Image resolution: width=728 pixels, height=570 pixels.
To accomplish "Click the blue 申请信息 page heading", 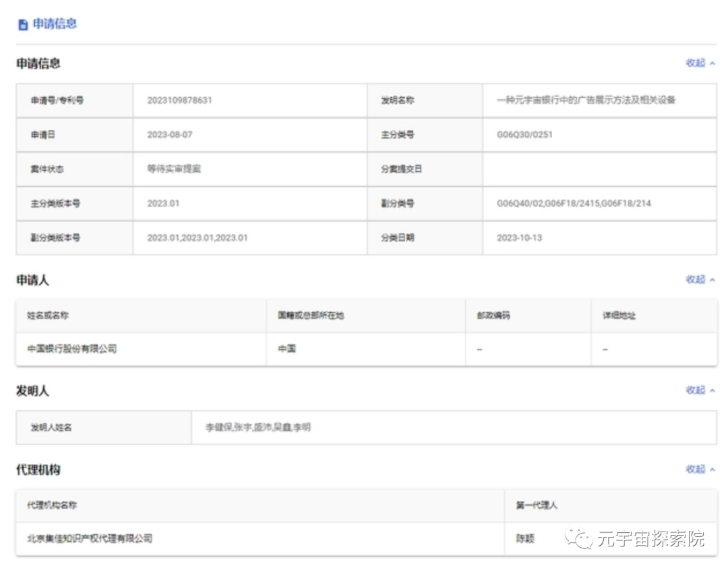I will pos(55,24).
